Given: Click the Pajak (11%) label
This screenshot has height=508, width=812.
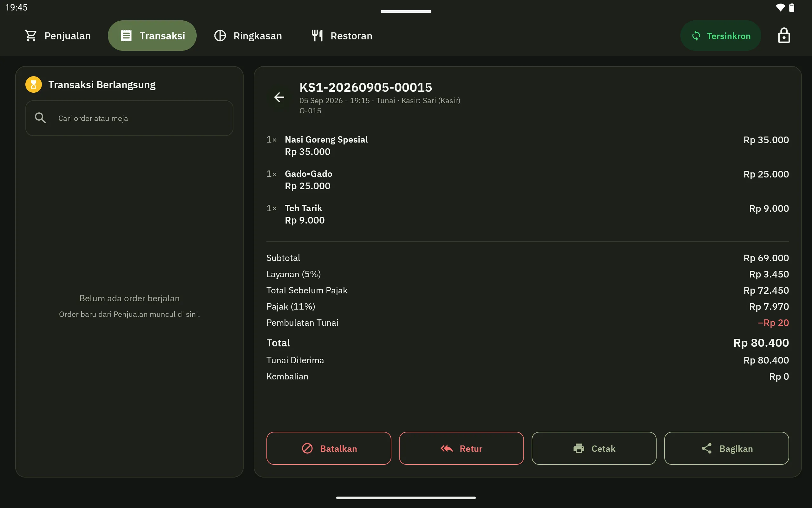Looking at the screenshot, I should point(291,306).
